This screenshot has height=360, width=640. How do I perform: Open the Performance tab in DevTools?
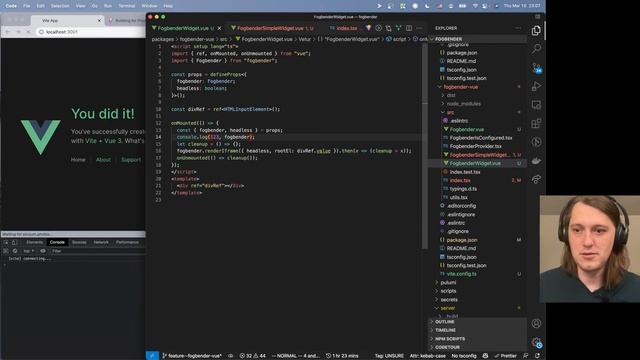[x=127, y=242]
